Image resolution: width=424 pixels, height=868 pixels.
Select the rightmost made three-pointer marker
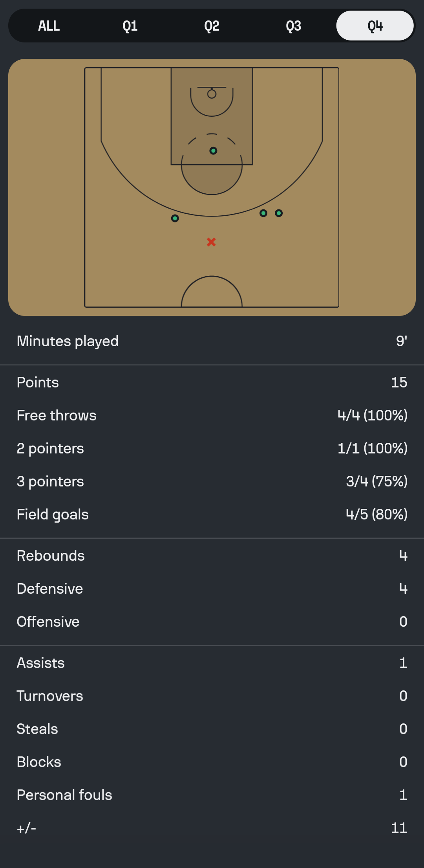tap(279, 213)
